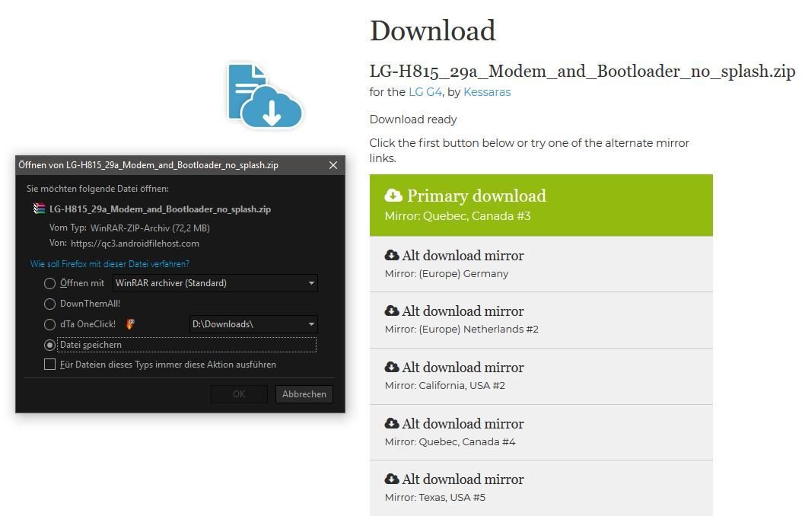The image size is (805, 532).
Task: Click the cloud icon beside Germany mirror
Action: click(392, 255)
